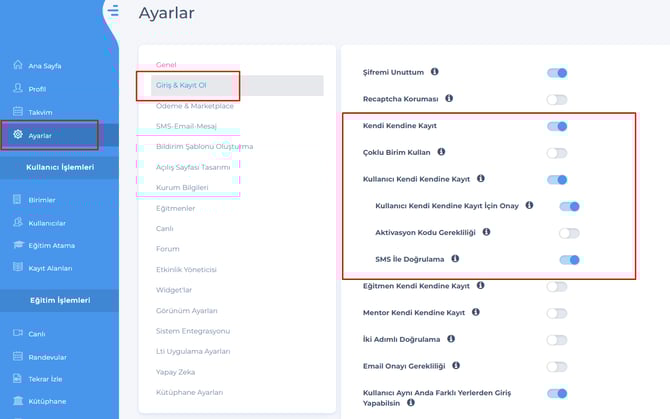The width and height of the screenshot is (670, 419).
Task: Click info icon next to Şifremi Unuttum
Action: [x=434, y=72]
